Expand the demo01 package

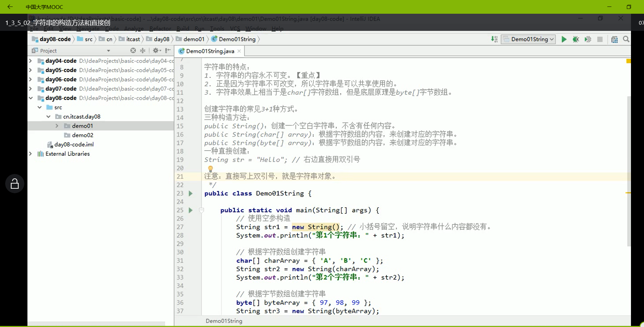pos(57,126)
